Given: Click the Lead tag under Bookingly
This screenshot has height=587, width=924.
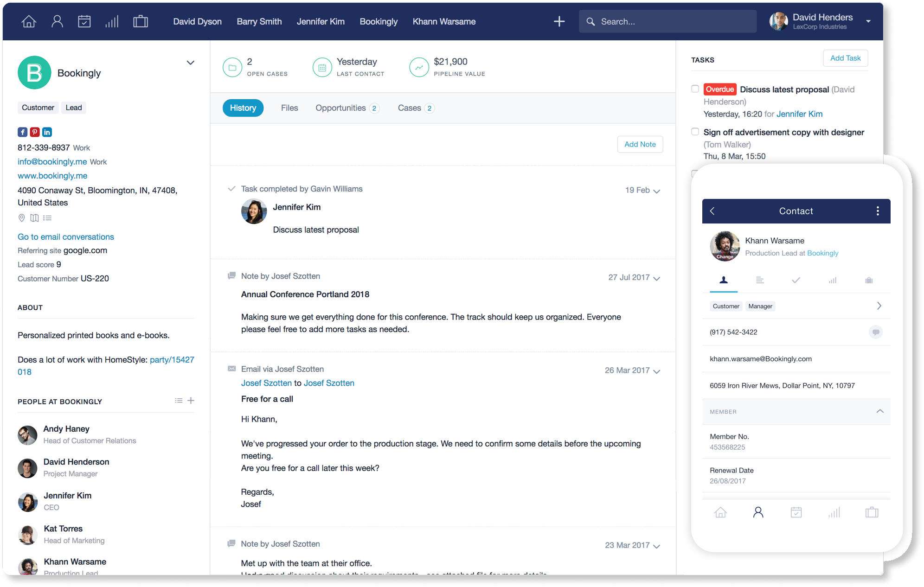Looking at the screenshot, I should 74,108.
